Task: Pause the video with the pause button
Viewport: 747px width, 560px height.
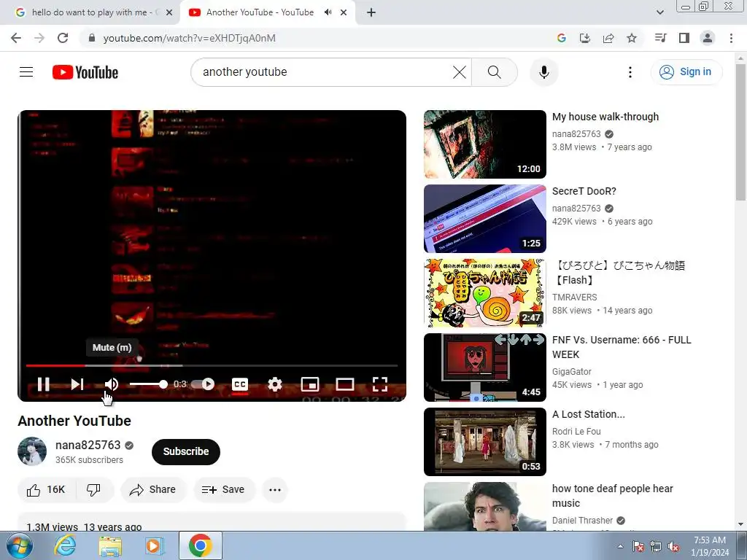Action: pyautogui.click(x=43, y=384)
